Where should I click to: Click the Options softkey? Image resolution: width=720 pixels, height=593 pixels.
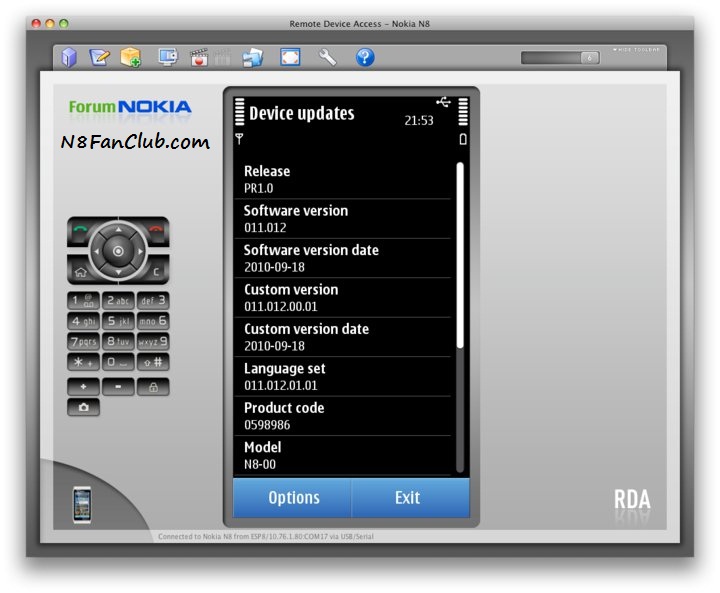[x=292, y=498]
